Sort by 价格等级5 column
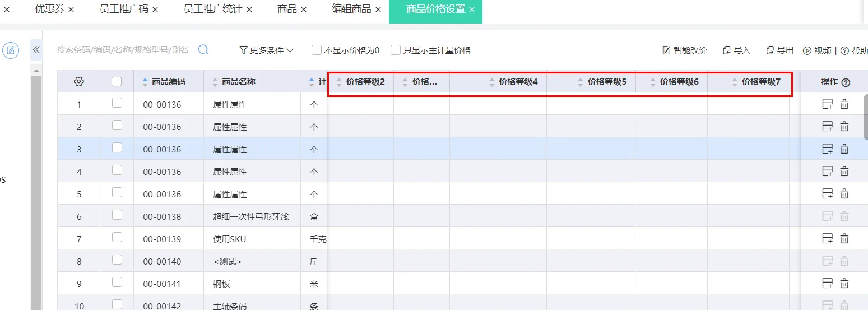The height and width of the screenshot is (310, 868). (581, 82)
